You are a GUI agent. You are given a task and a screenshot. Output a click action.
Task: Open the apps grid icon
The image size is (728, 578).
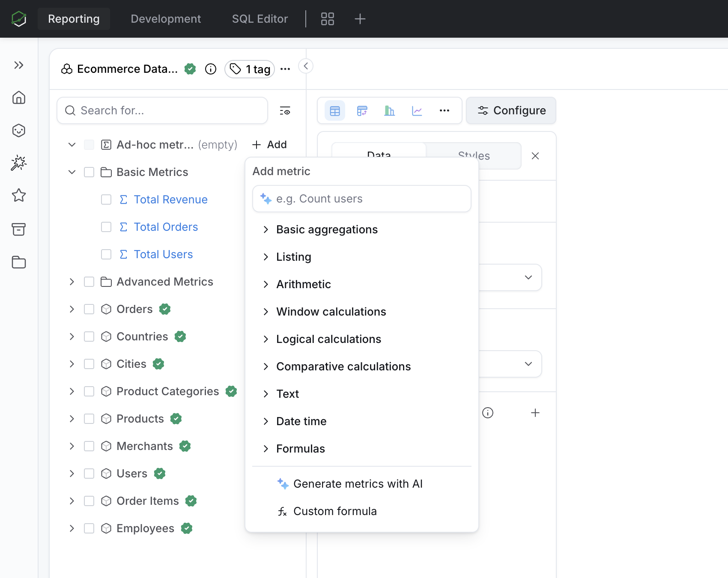coord(328,19)
